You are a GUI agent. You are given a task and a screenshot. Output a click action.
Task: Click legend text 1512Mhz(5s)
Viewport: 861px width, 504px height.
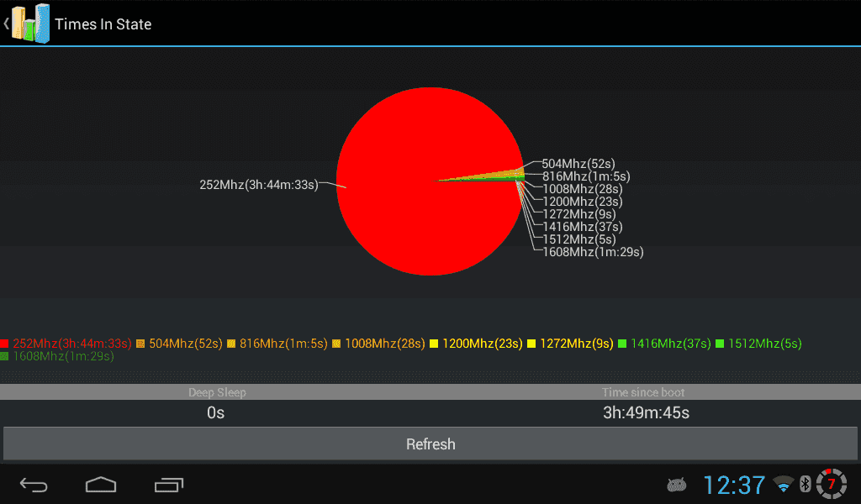coord(765,344)
